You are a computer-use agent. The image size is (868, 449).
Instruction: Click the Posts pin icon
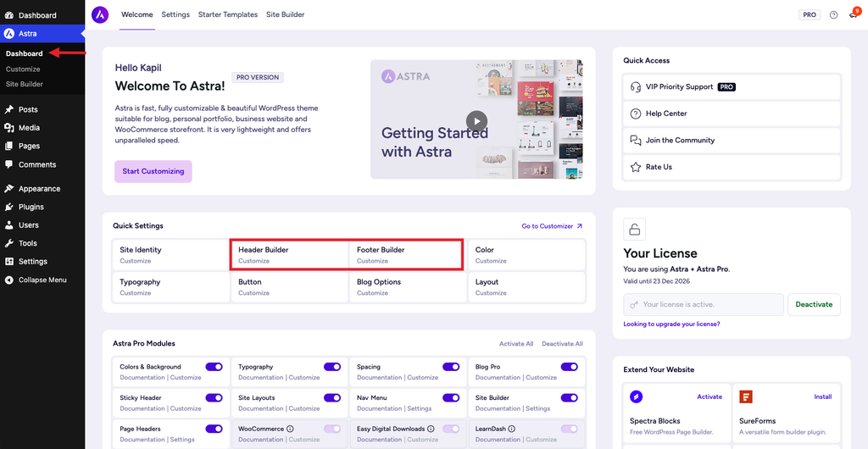coord(8,109)
